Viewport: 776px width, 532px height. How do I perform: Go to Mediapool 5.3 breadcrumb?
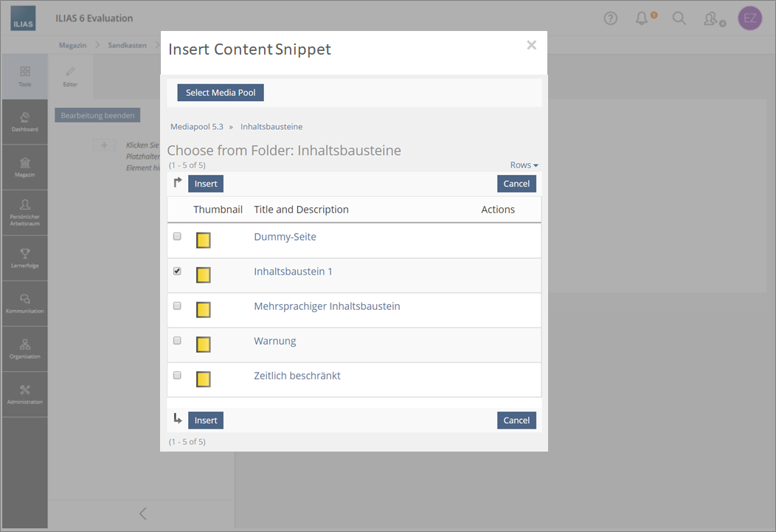click(196, 127)
